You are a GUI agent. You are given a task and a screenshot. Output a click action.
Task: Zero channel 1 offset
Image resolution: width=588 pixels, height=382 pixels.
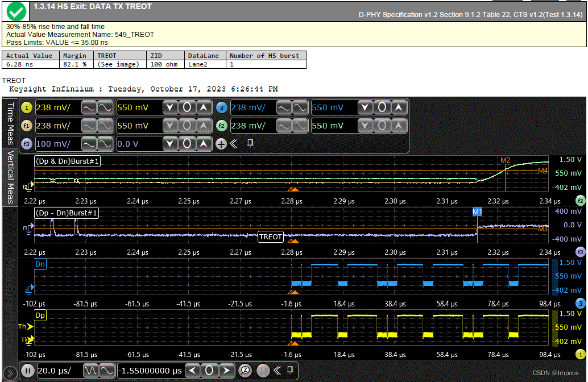(187, 108)
